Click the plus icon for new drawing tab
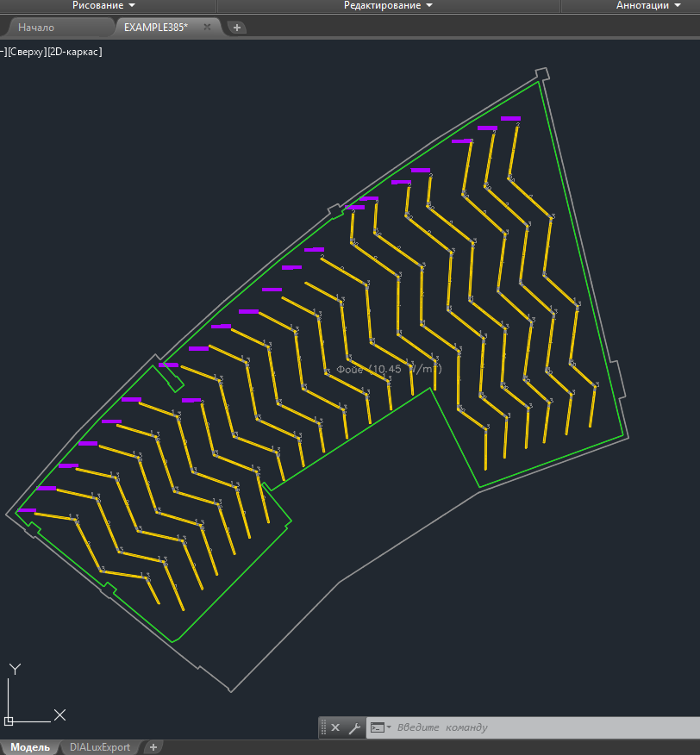700x755 pixels. click(238, 28)
